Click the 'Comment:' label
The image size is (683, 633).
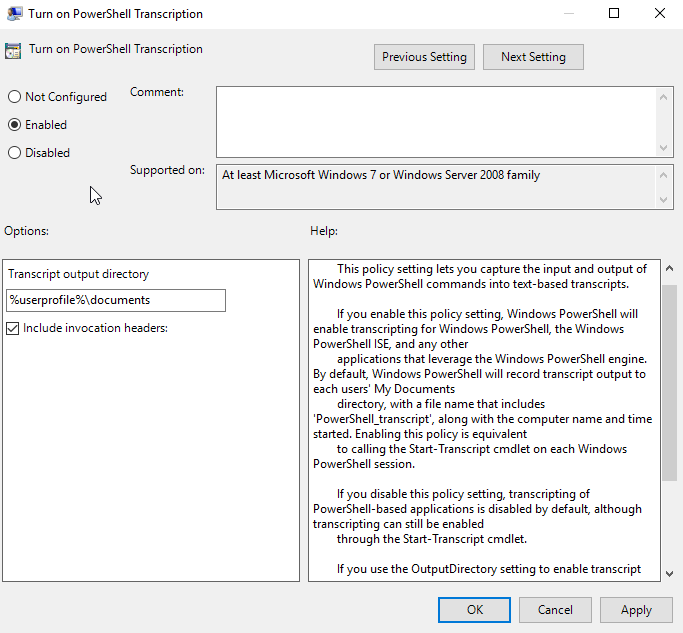click(x=157, y=92)
